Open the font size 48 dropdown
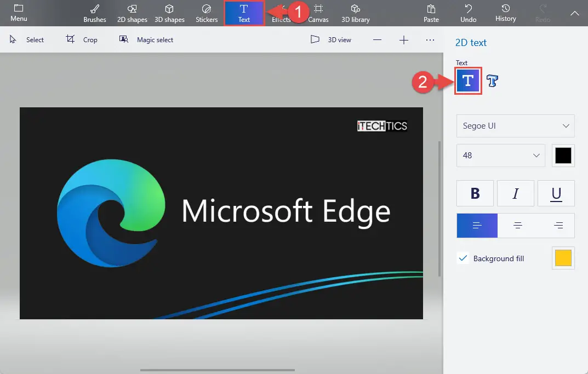The height and width of the screenshot is (374, 588). [501, 156]
